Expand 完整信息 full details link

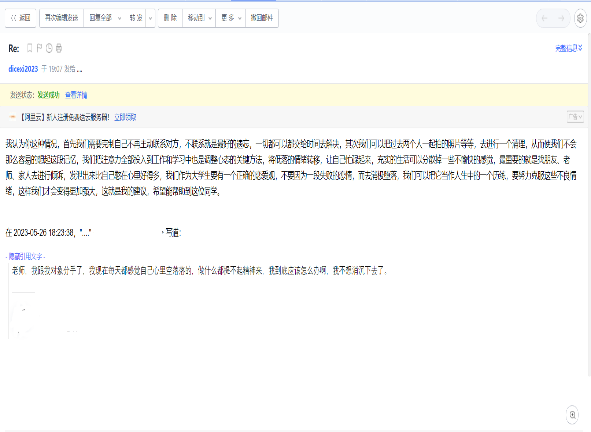pos(569,48)
